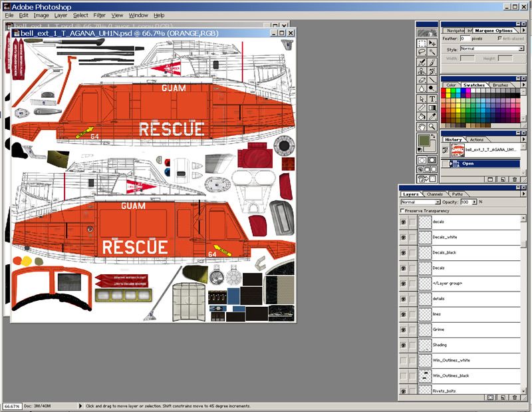This screenshot has width=532, height=412.
Task: Switch to Quick Mask mode
Action: 432,160
